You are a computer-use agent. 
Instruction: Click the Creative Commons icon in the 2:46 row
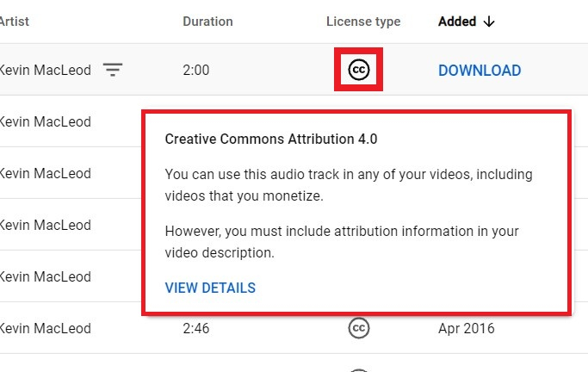point(359,328)
